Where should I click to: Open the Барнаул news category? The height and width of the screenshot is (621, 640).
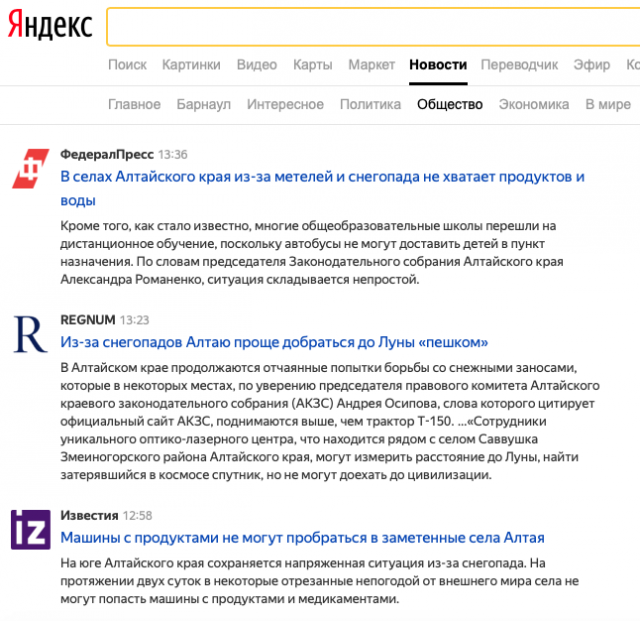203,104
